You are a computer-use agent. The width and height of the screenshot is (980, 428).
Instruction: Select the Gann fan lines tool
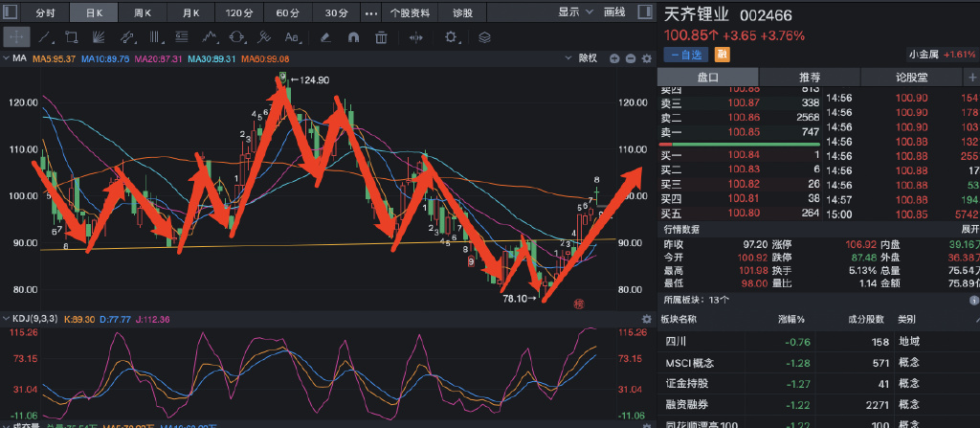click(x=99, y=37)
